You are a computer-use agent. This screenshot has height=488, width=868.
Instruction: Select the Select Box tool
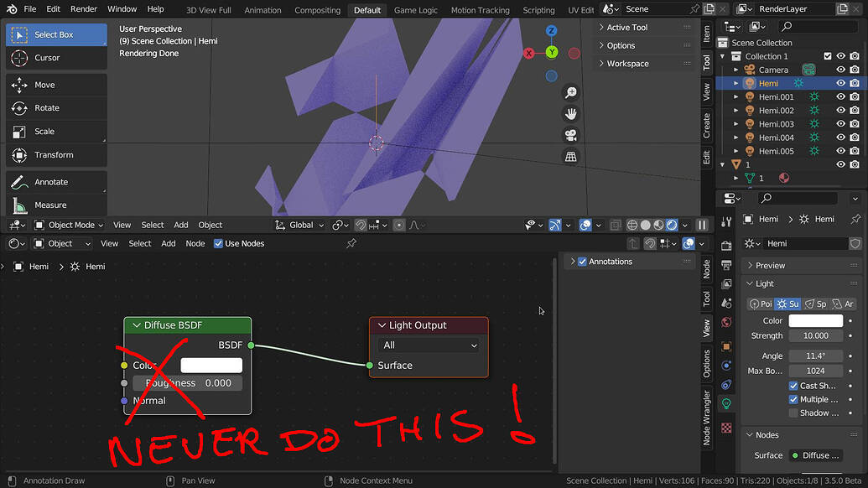click(56, 34)
